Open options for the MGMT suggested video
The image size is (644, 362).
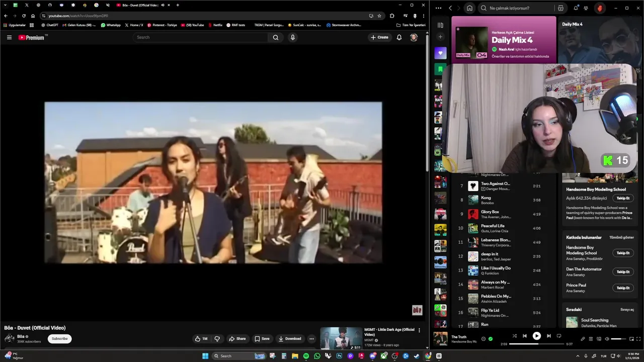tap(419, 330)
